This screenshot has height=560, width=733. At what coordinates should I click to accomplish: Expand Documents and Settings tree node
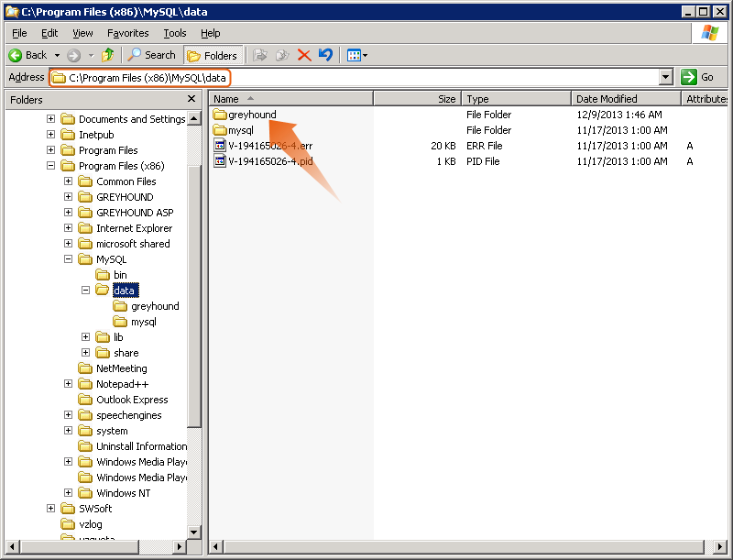click(x=51, y=119)
